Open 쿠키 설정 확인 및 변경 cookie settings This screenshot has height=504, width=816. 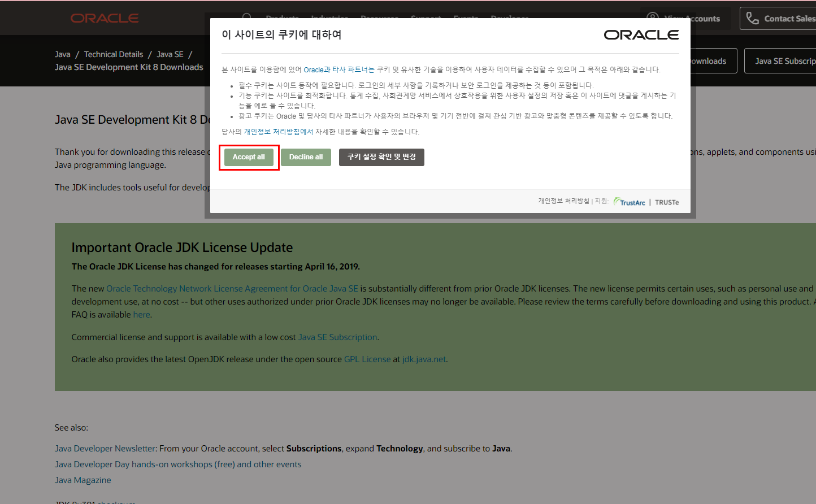tap(381, 157)
